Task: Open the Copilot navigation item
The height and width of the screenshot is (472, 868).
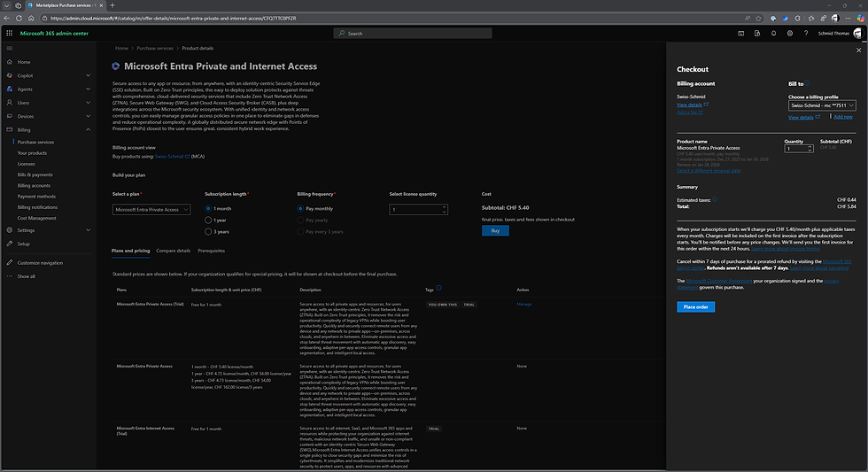Action: click(25, 75)
